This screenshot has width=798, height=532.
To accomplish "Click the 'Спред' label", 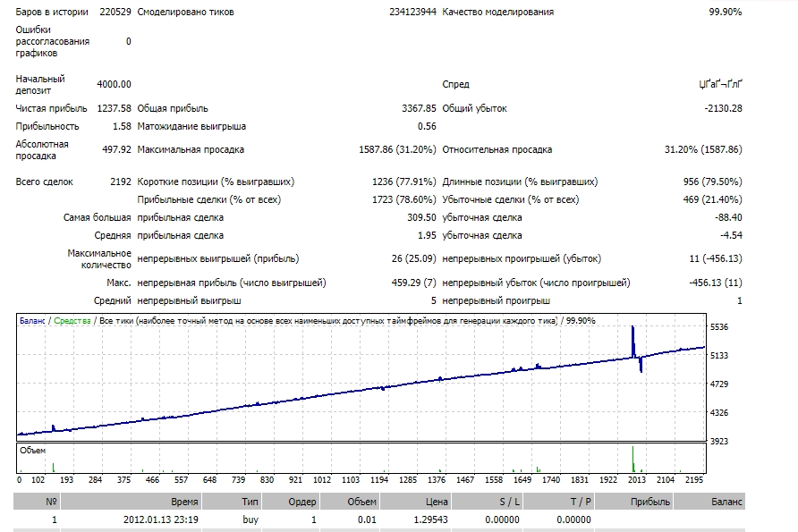I will pos(455,84).
